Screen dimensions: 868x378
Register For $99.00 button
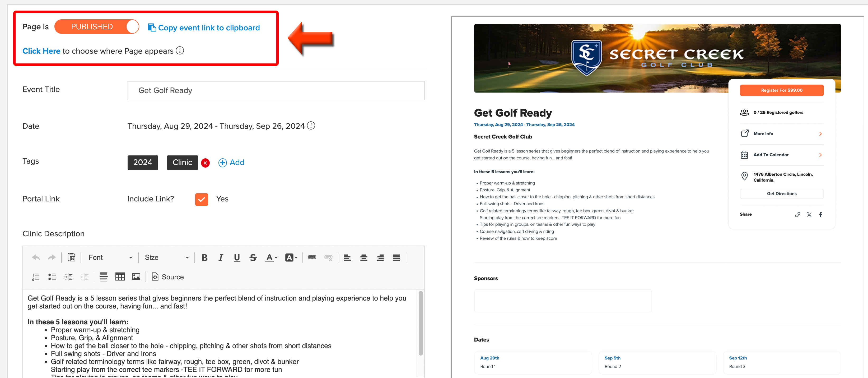(781, 90)
